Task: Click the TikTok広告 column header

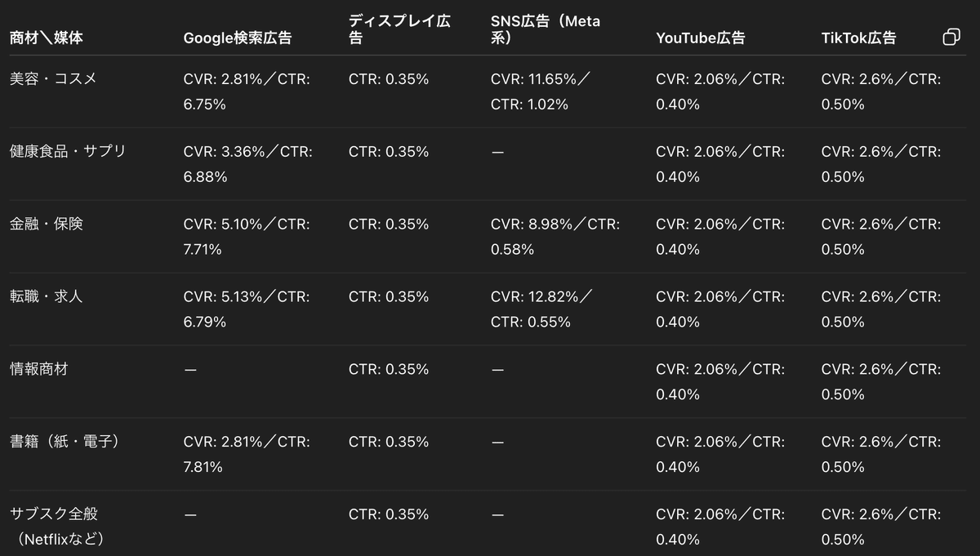Action: click(858, 37)
